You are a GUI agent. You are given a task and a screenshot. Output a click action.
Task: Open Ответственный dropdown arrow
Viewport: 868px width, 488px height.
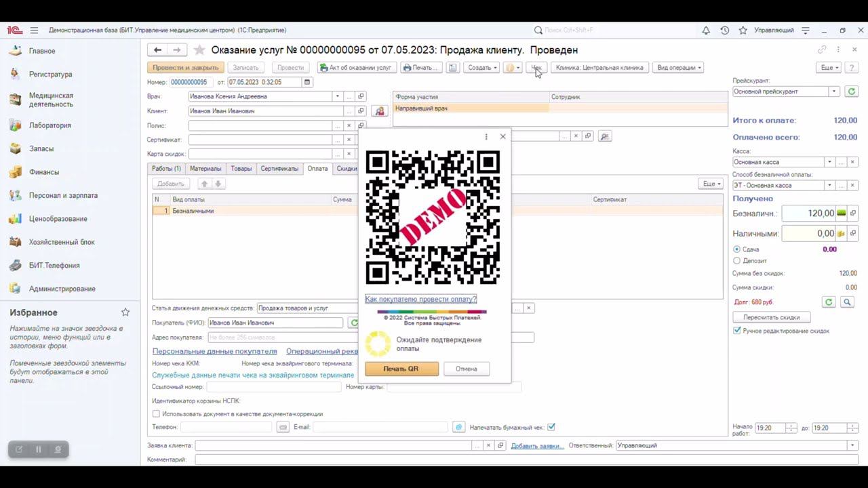(x=852, y=445)
